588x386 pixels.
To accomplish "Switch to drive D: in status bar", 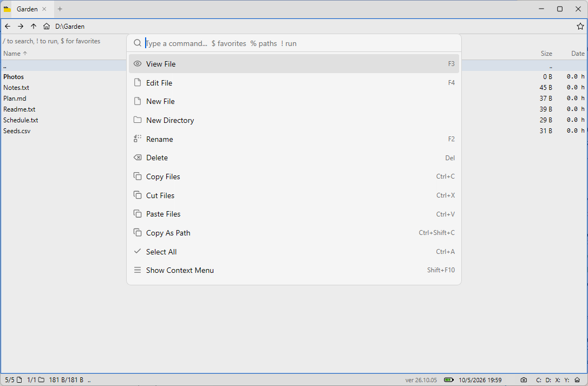I will pos(548,380).
